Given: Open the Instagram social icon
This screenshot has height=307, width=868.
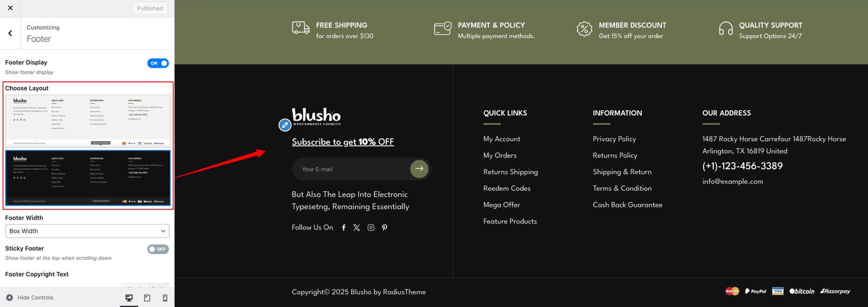Looking at the screenshot, I should 371,228.
